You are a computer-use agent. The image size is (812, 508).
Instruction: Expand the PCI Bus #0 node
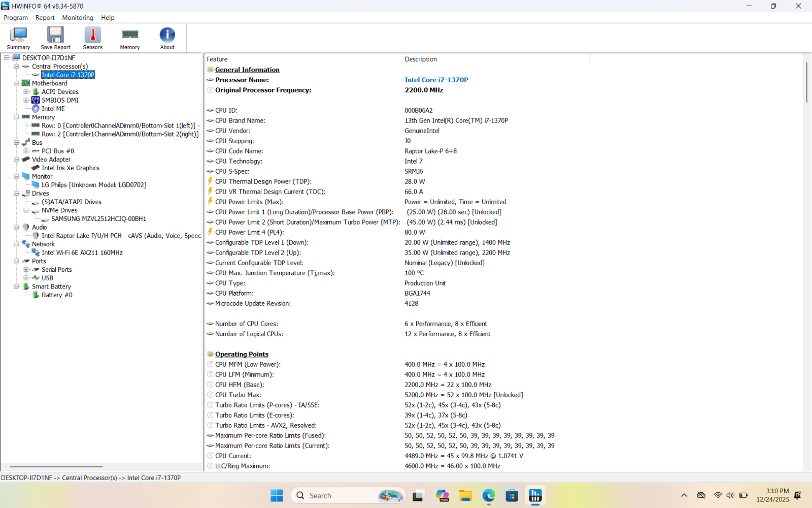point(26,151)
